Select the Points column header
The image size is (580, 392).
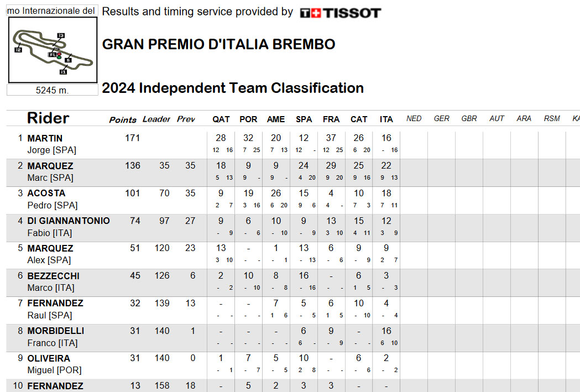[123, 120]
